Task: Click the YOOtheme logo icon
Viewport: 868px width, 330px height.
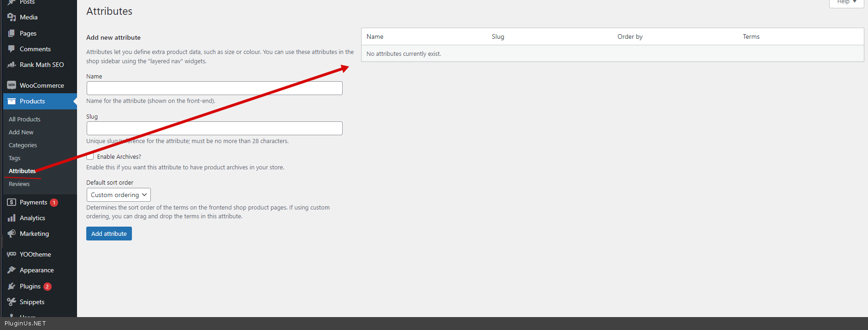Action: click(x=12, y=254)
